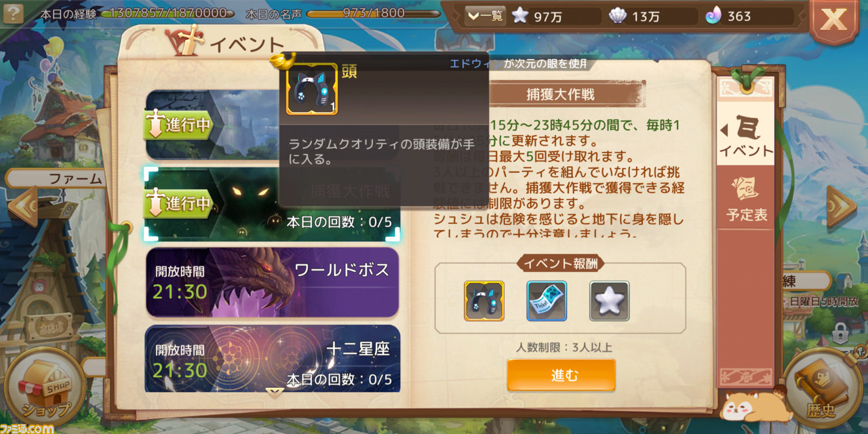The image size is (868, 434).
Task: Select the blue ticket reward icon
Action: pyautogui.click(x=547, y=301)
